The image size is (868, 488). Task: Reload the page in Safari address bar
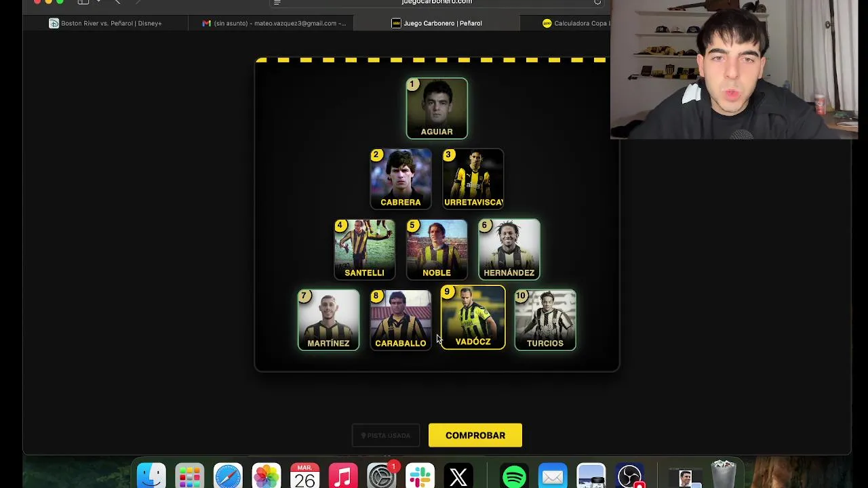(597, 2)
